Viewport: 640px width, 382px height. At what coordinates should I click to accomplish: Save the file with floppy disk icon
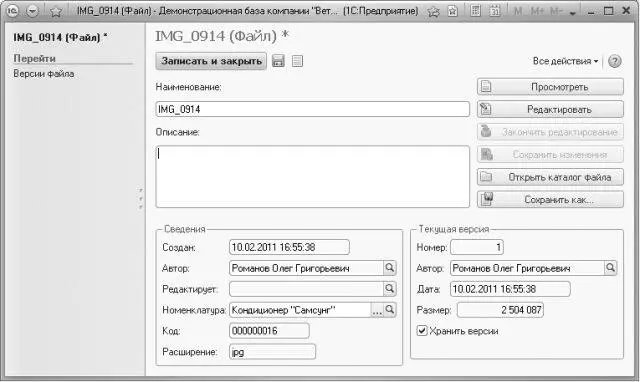click(278, 61)
